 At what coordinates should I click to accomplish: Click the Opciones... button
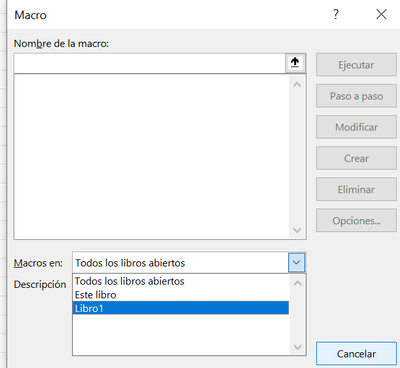pyautogui.click(x=356, y=220)
